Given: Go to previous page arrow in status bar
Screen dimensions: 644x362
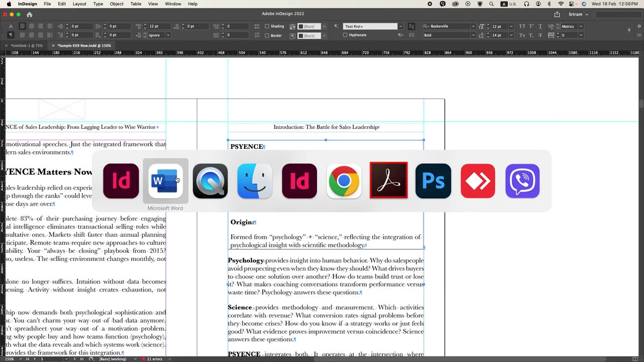Looking at the screenshot, I should click(35, 359).
